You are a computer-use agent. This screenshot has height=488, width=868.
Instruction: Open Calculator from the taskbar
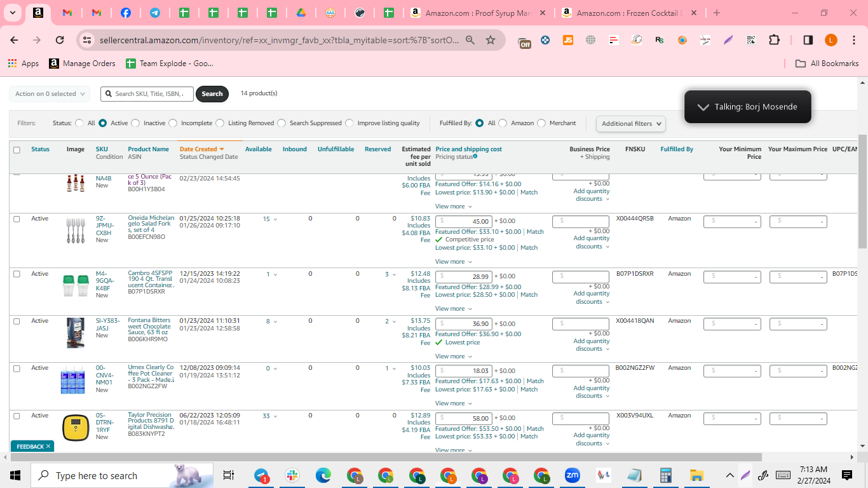pyautogui.click(x=666, y=475)
